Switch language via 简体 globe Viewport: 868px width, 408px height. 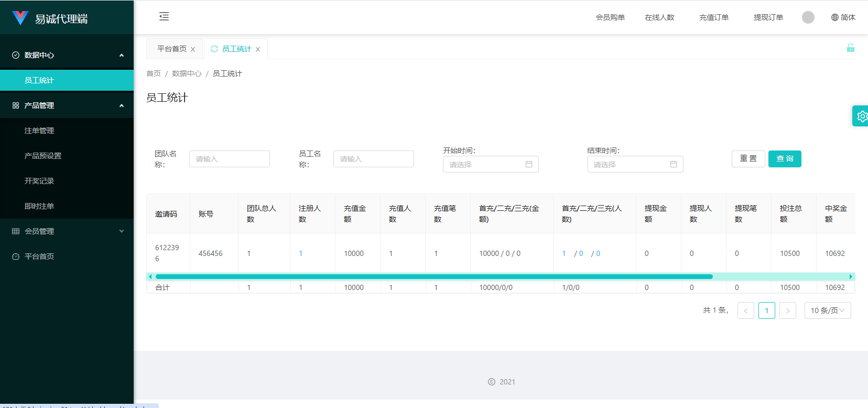[843, 17]
